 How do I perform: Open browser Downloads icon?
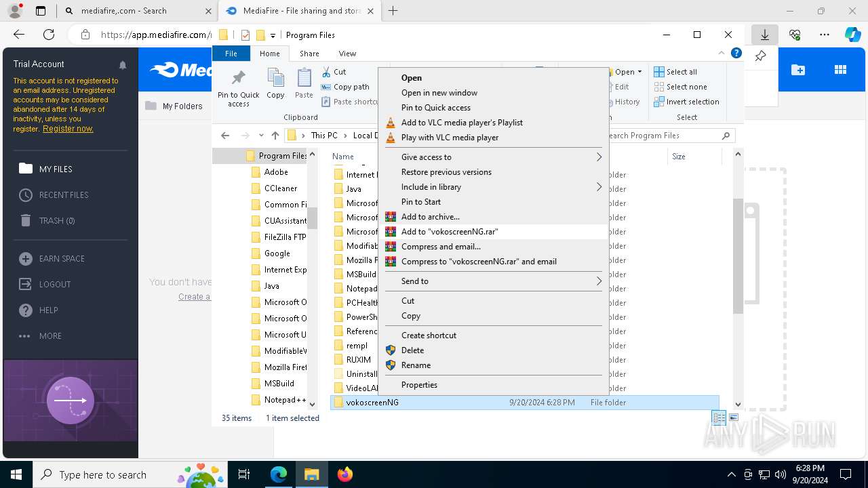[765, 35]
